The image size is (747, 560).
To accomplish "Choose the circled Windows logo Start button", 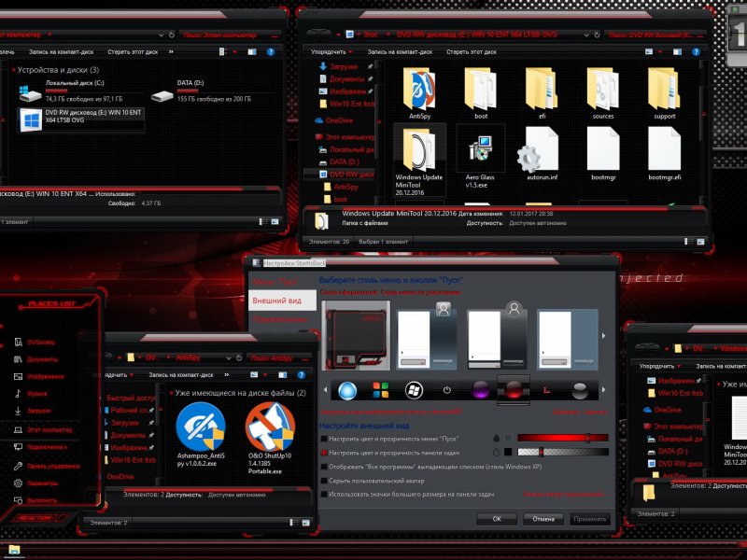I will (x=414, y=390).
